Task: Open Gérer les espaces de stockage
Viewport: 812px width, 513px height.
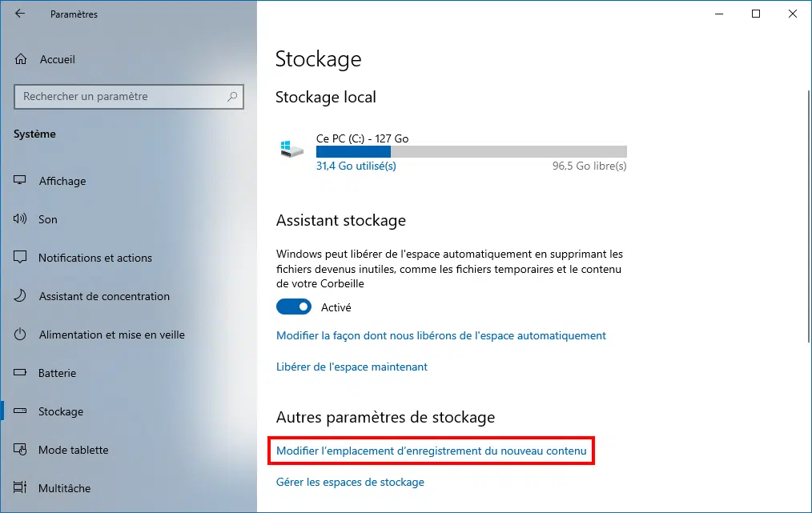Action: point(350,482)
